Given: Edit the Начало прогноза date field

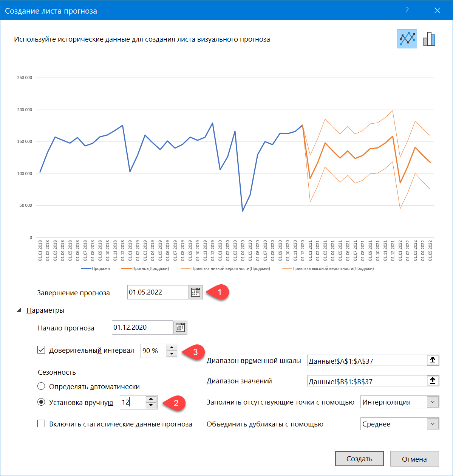Looking at the screenshot, I should coord(143,327).
